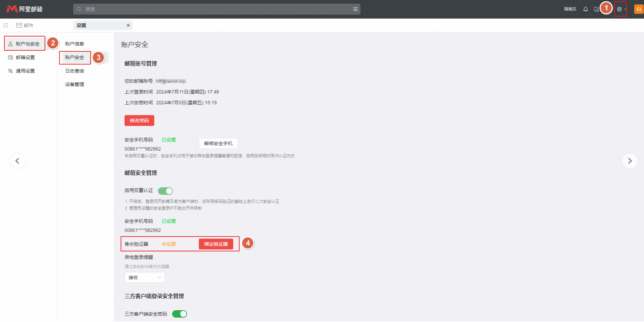The width and height of the screenshot is (644, 322).
Task: Click the 阿里邮箱 logo
Action: point(25,9)
